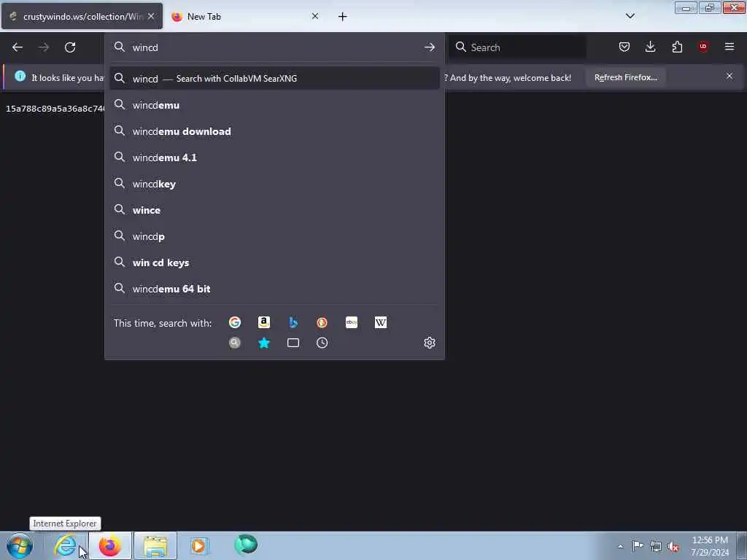Open Windows Media Player from taskbar
Viewport: 747px width, 560px height.
pos(199,545)
